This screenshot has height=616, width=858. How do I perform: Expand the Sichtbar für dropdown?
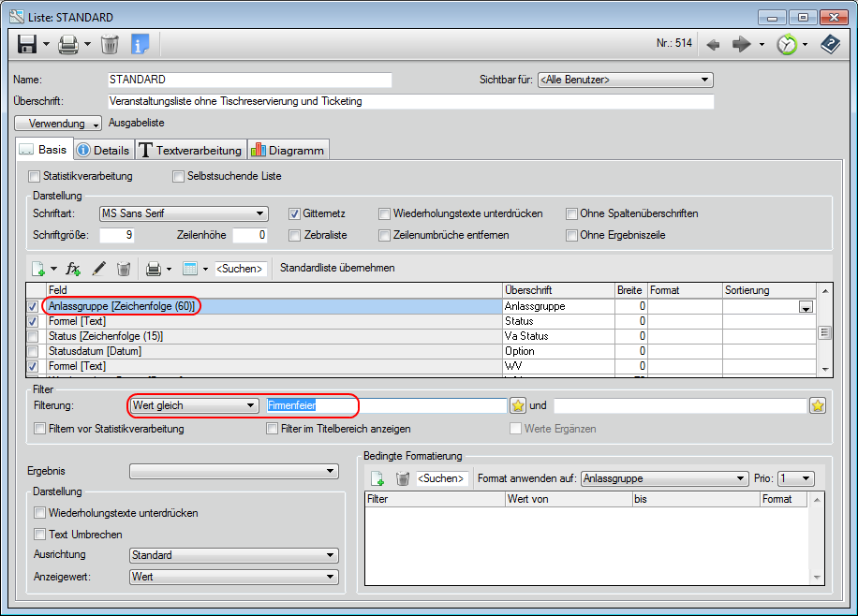click(x=625, y=80)
